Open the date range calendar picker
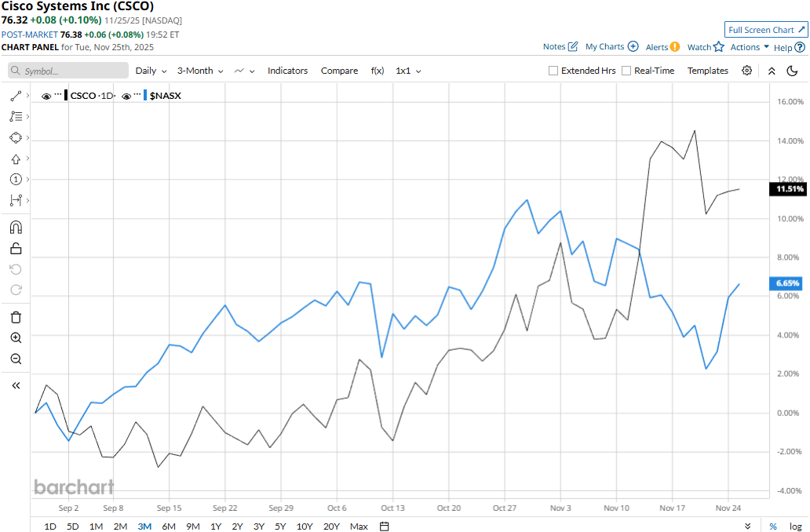Viewport: 810px width, 532px height. [384, 527]
